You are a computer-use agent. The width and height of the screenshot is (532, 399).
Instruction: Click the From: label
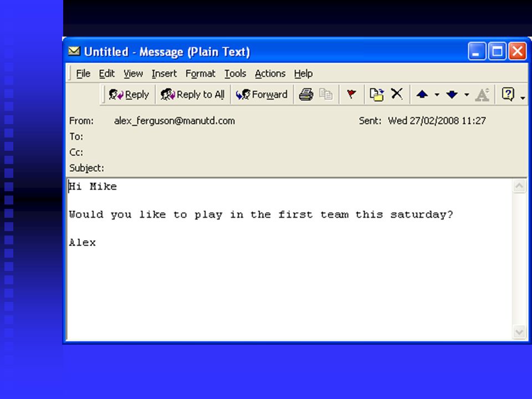81,121
